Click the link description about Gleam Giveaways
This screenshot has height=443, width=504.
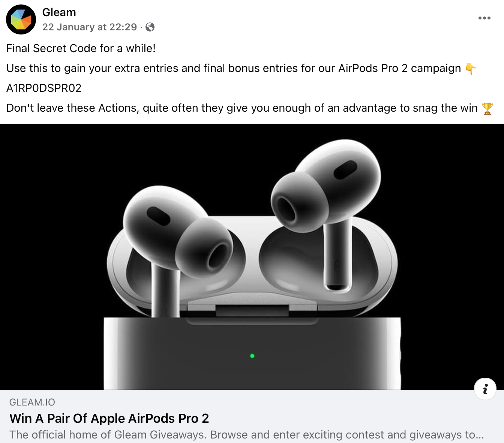click(x=247, y=435)
